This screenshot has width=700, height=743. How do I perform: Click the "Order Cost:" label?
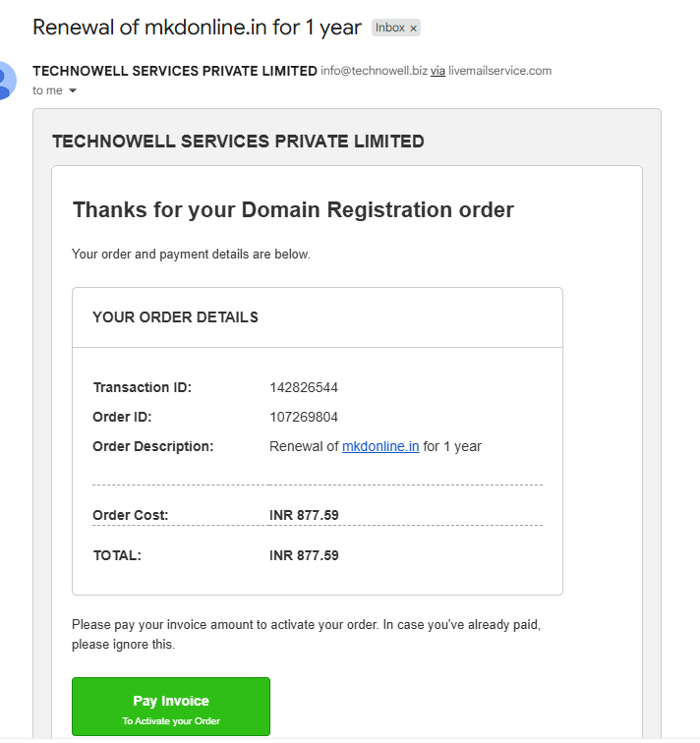coord(131,516)
